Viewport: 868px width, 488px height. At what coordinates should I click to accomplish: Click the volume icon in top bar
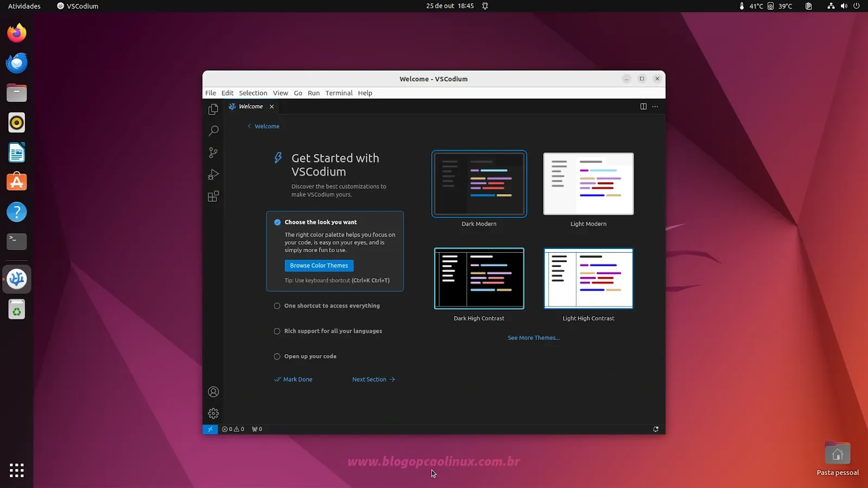point(844,6)
